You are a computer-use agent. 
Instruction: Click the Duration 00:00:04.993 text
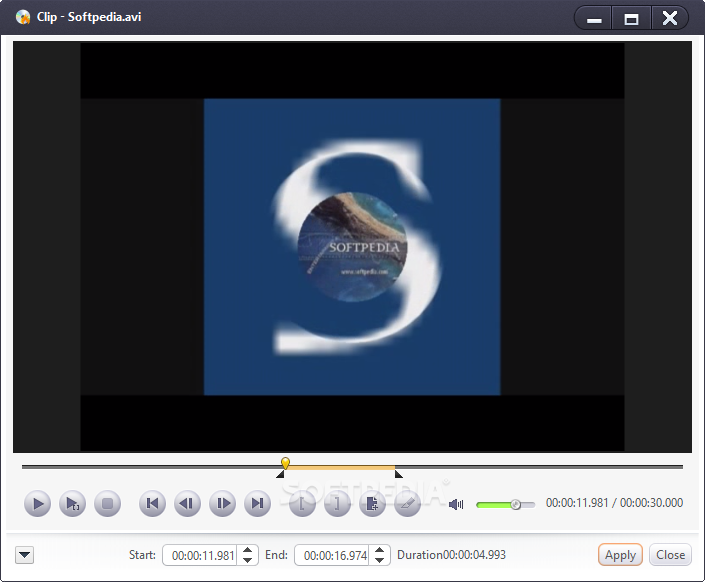pyautogui.click(x=451, y=555)
